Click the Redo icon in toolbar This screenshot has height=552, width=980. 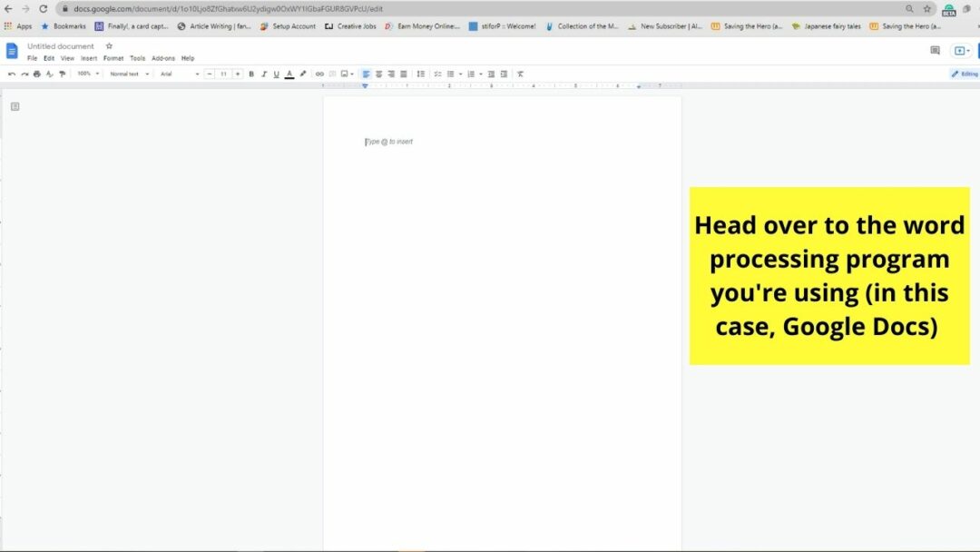click(24, 74)
